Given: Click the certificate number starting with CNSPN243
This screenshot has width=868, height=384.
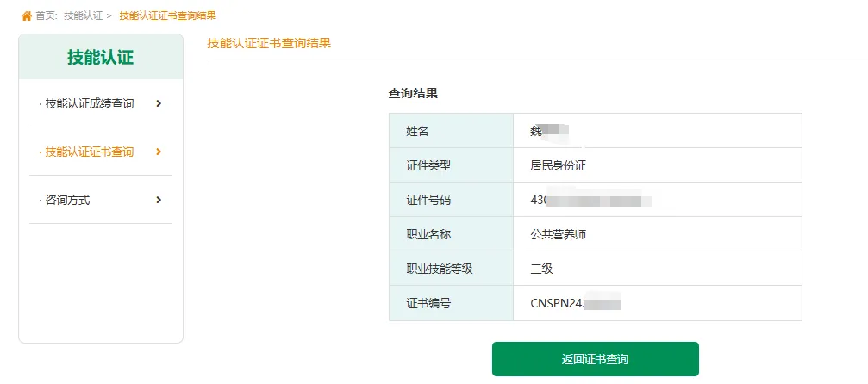Looking at the screenshot, I should (575, 303).
